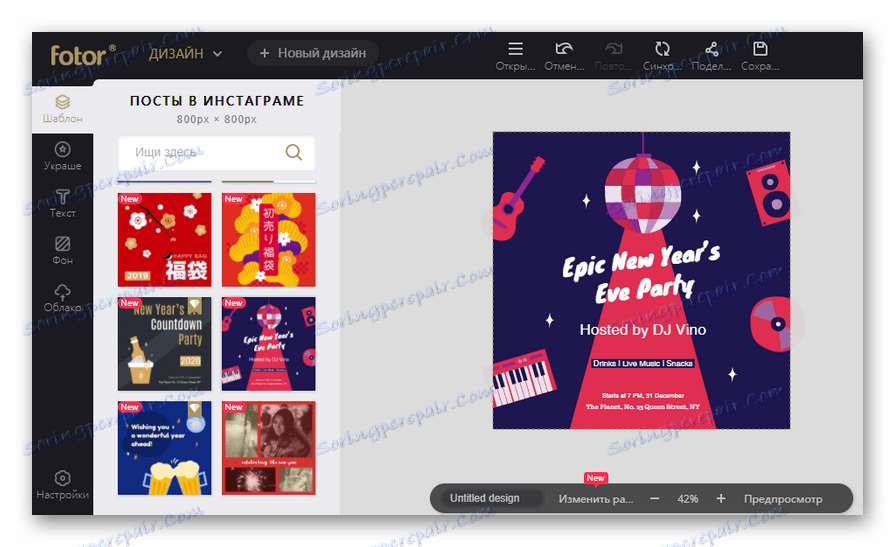Image resolution: width=895 pixels, height=547 pixels.
Task: Select New Year's Countdown Party template
Action: click(x=164, y=344)
